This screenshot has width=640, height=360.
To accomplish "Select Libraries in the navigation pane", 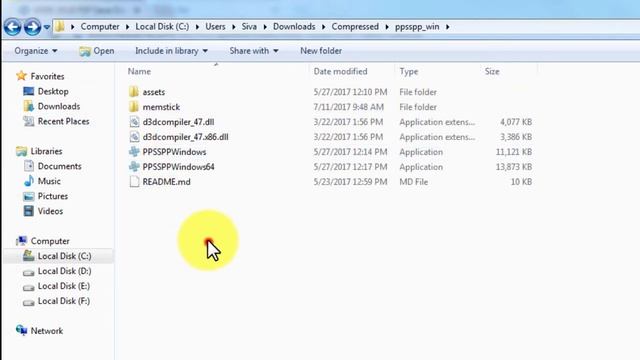I will (47, 151).
